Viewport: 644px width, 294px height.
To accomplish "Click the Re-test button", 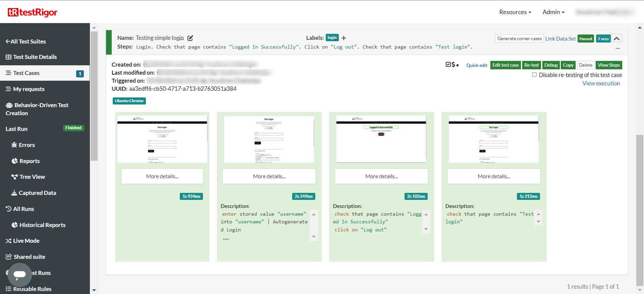I will tap(531, 65).
